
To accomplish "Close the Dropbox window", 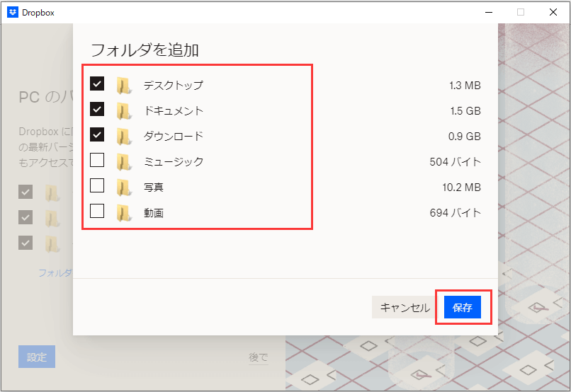I will [x=553, y=12].
